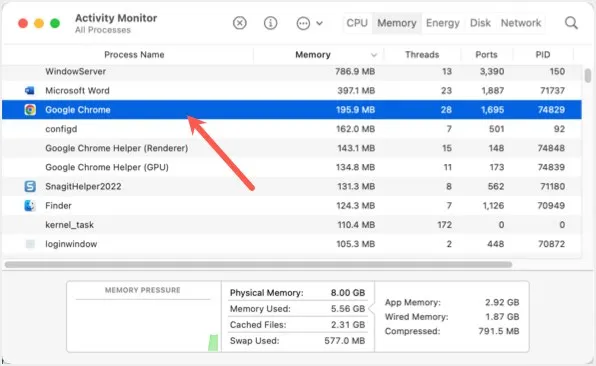This screenshot has height=366, width=596.
Task: Sort by the Process Name column header
Action: (134, 55)
